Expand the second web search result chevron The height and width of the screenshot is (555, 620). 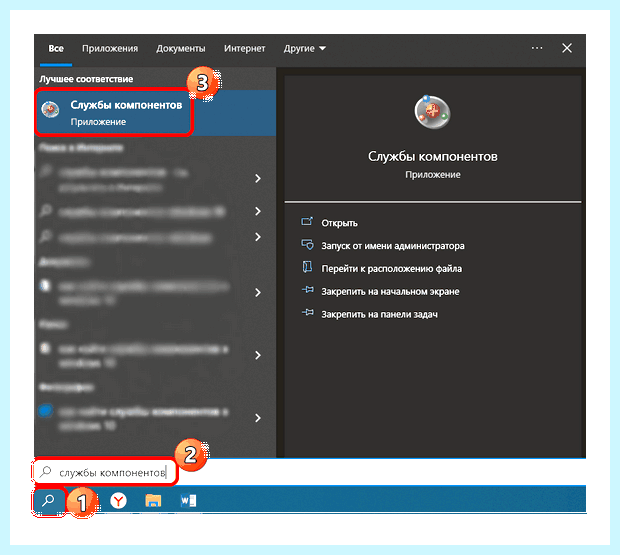[x=258, y=211]
